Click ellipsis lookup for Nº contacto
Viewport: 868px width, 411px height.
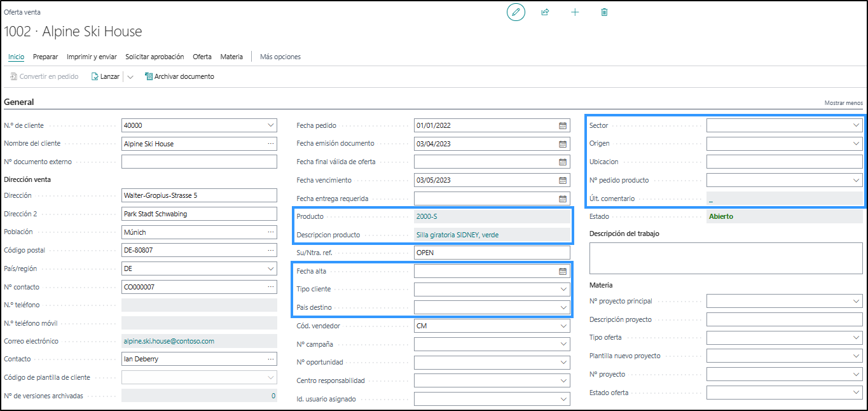[271, 287]
